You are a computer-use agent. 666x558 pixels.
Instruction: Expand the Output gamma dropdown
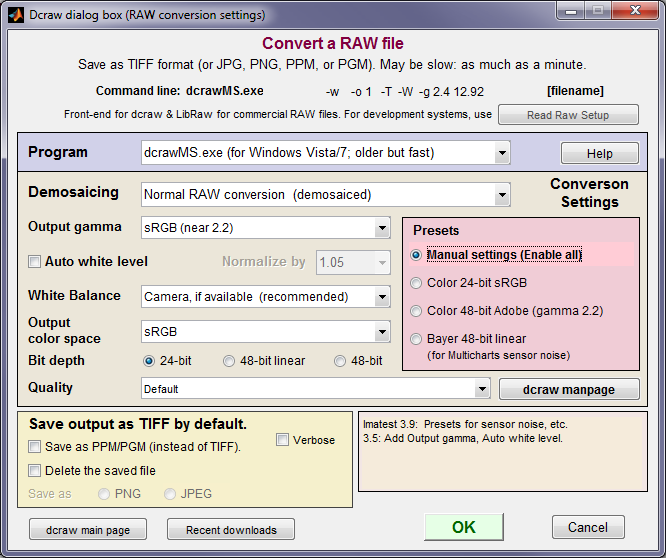pos(265,228)
